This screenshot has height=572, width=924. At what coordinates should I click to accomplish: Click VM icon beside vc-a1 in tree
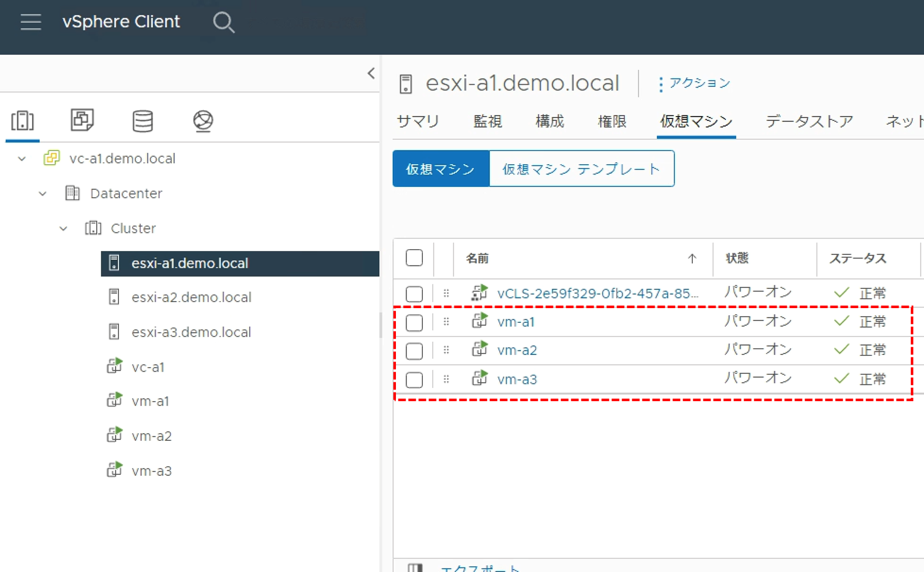(x=114, y=366)
